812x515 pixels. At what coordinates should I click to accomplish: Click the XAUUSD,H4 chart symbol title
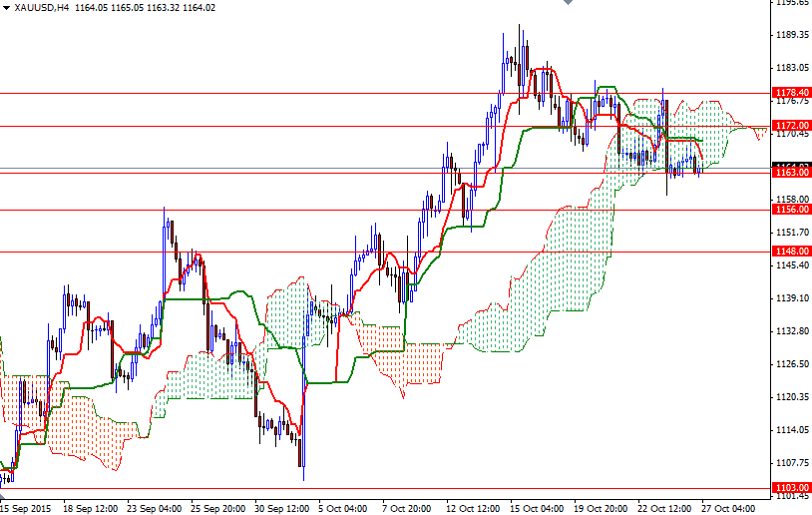43,8
